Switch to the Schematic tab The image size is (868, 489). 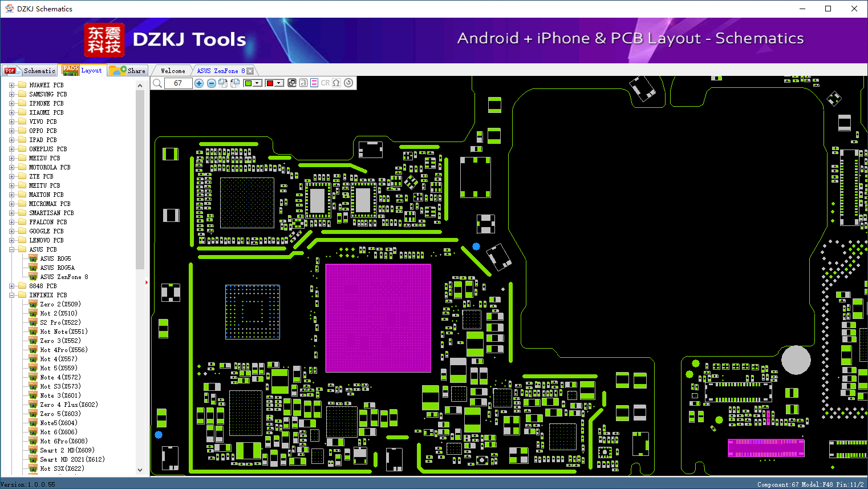pyautogui.click(x=30, y=71)
